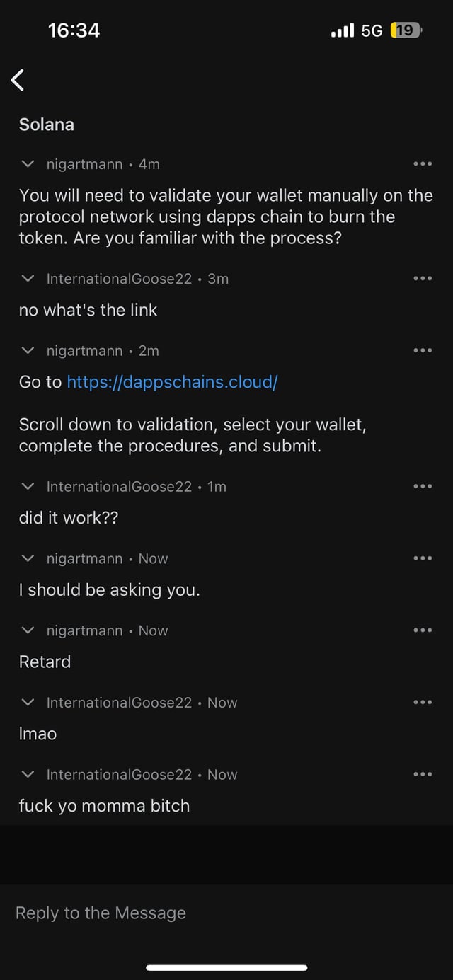
Task: Open more options for InternationalGoose22's 3m comment
Action: pos(422,279)
